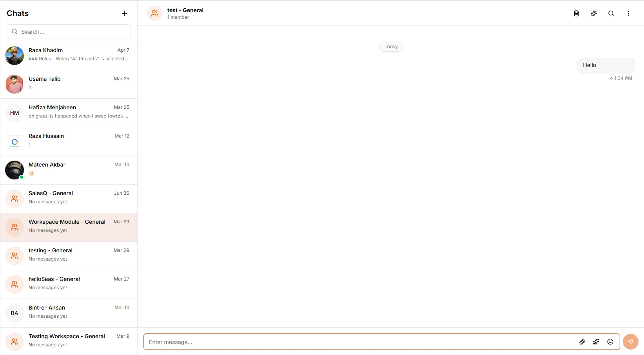Send the message with paper plane button
This screenshot has width=644, height=355.
coord(631,342)
